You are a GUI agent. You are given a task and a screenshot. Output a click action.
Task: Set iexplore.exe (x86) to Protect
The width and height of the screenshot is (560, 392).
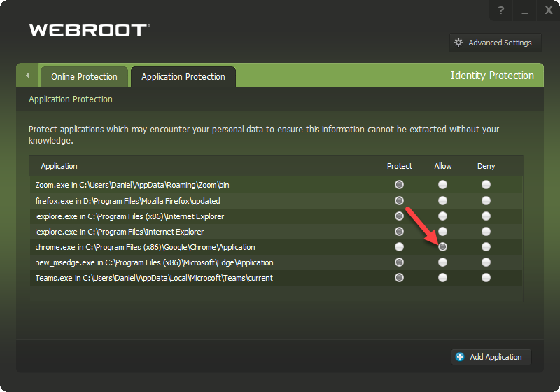399,216
